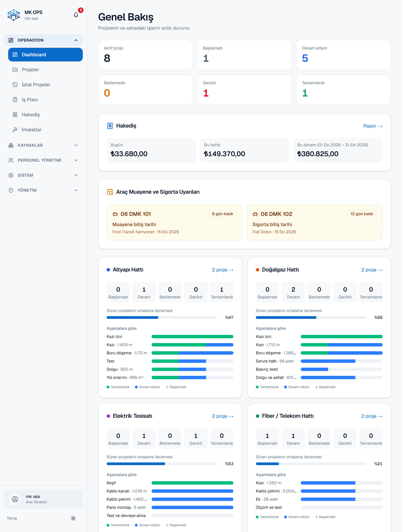The width and height of the screenshot is (402, 532).
Task: Expand the SİSTEM section chevron
Action: click(x=76, y=175)
